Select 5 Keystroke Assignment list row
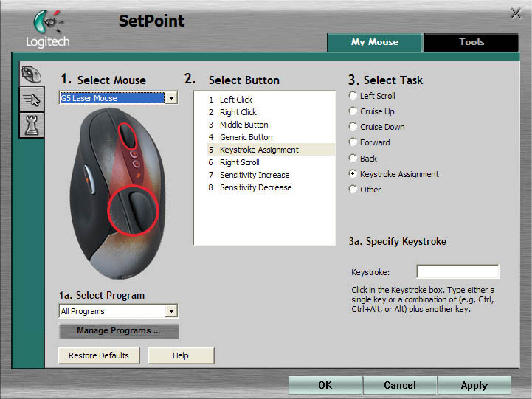Viewport: 532px width, 399px height. 271,150
